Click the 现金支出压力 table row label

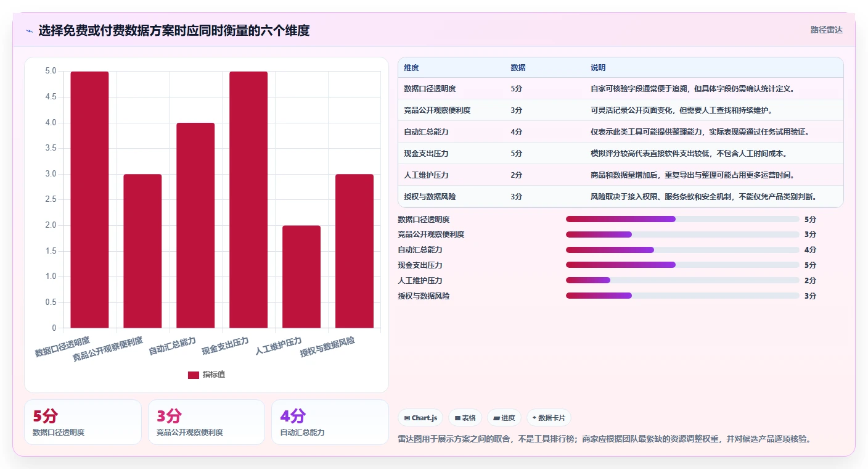(426, 154)
